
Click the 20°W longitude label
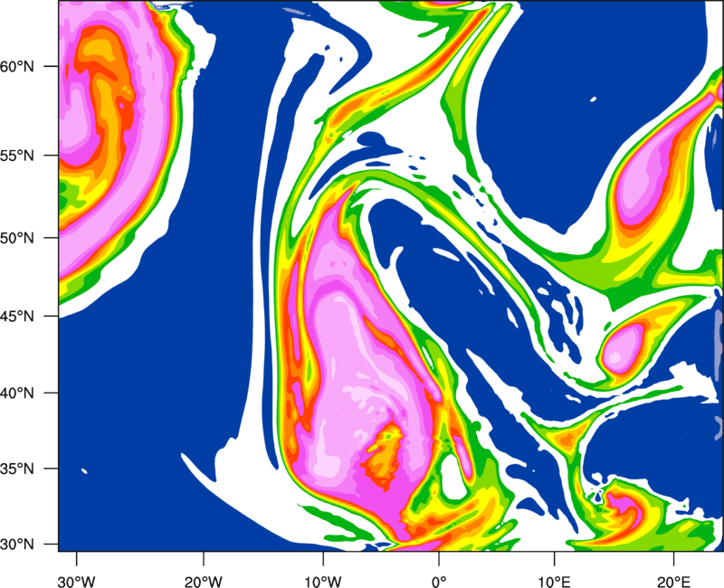coord(204,581)
